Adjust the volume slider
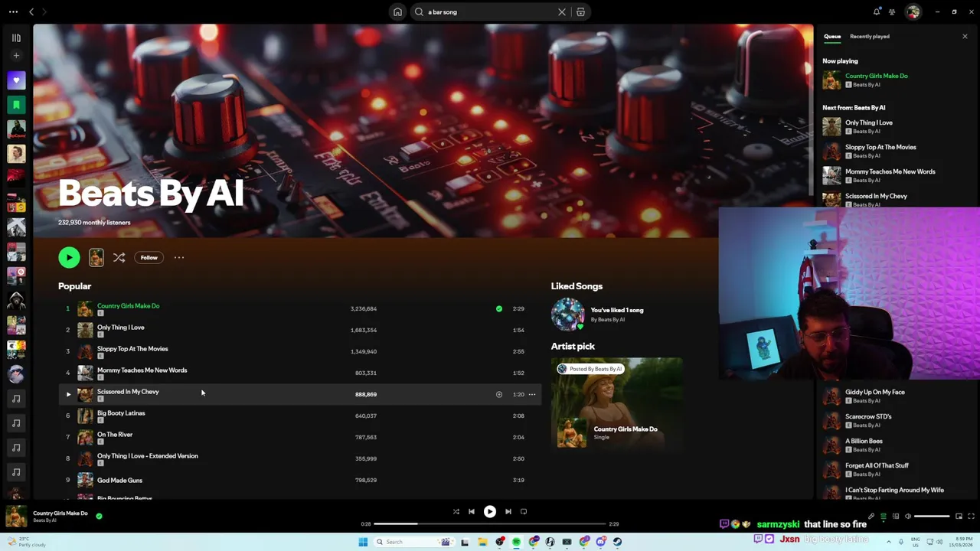 click(932, 517)
